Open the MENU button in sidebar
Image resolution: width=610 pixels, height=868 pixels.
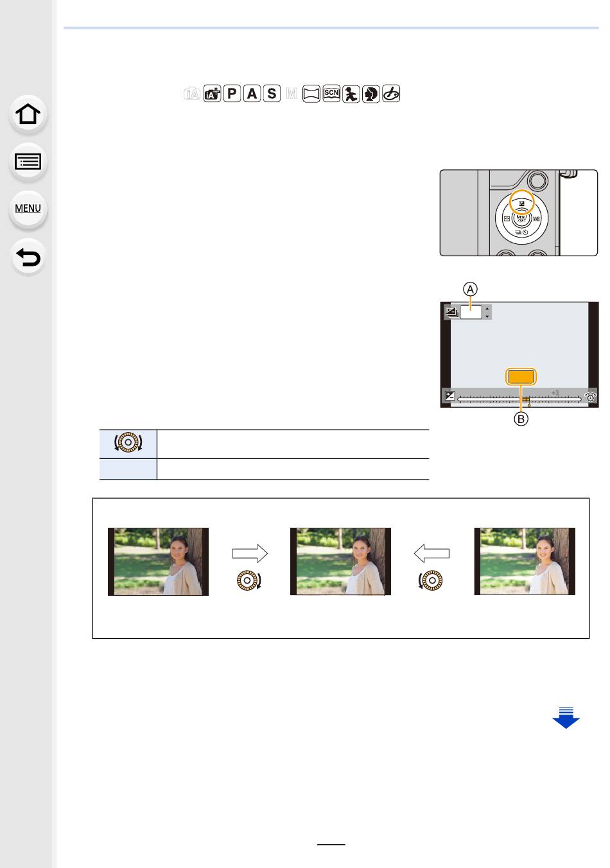point(28,208)
